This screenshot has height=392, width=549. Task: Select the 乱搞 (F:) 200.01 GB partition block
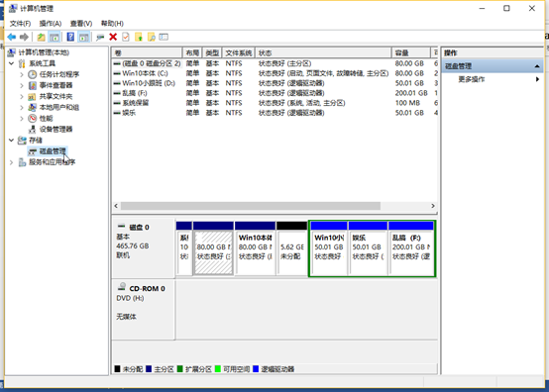[411, 248]
